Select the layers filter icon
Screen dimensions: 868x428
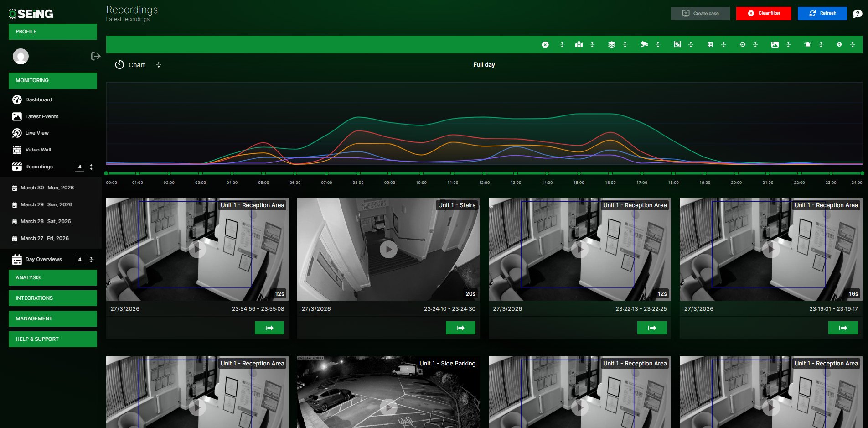tap(612, 44)
